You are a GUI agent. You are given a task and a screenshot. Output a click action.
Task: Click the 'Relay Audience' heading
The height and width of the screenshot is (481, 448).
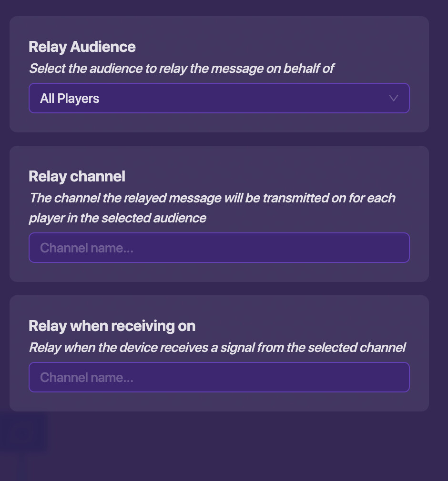tap(82, 47)
